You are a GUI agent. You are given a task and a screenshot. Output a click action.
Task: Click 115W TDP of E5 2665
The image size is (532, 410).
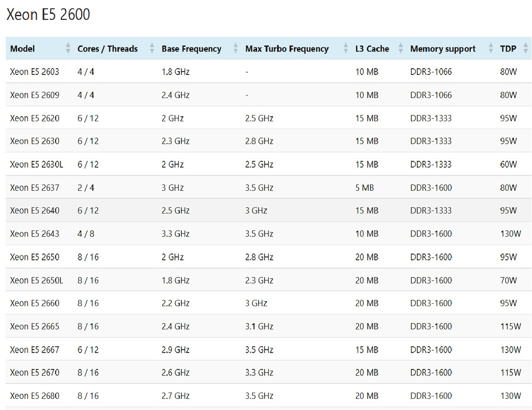tap(510, 326)
